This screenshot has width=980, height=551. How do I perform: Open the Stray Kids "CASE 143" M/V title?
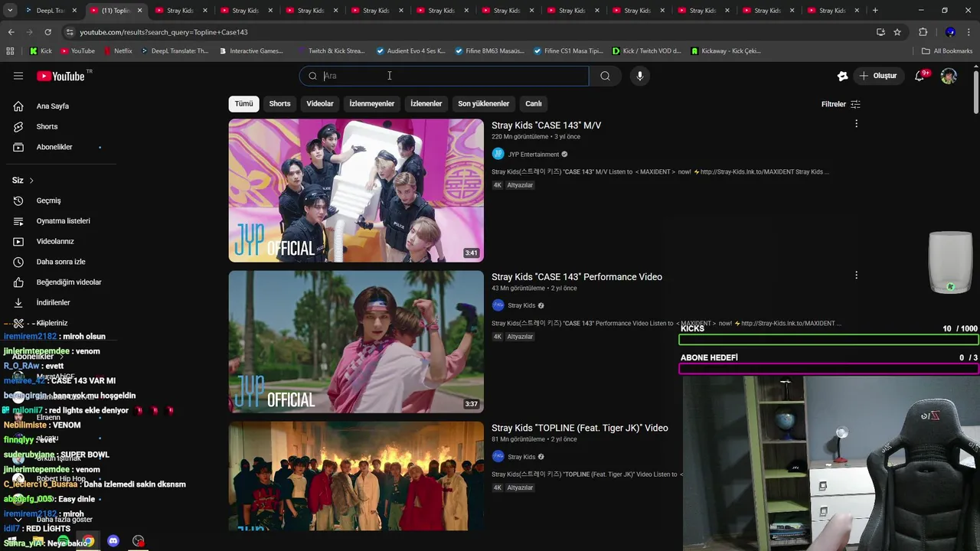[546, 126]
